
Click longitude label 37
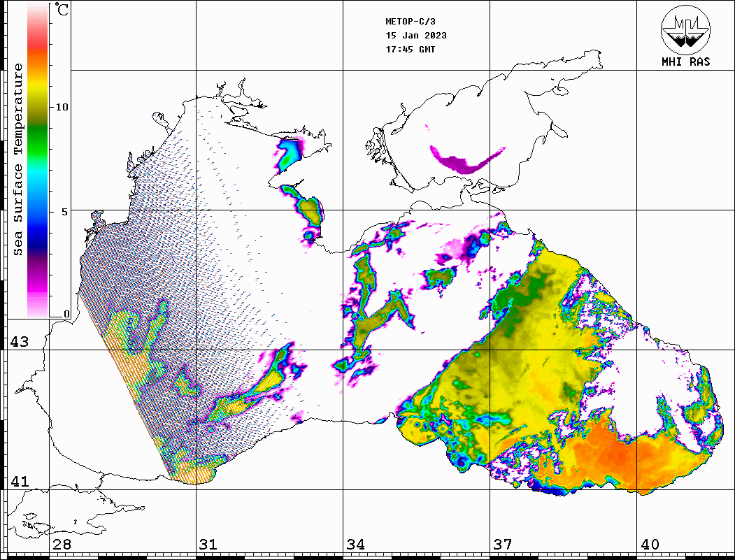[x=503, y=545]
